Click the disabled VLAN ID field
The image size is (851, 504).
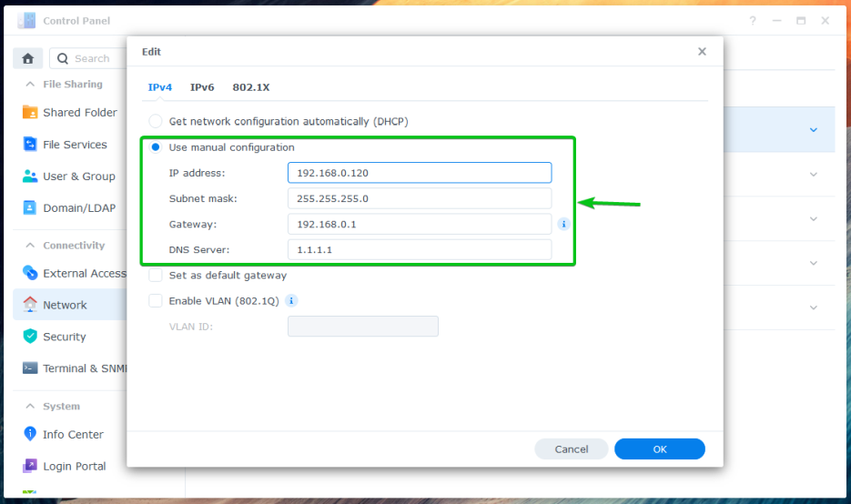pyautogui.click(x=362, y=326)
